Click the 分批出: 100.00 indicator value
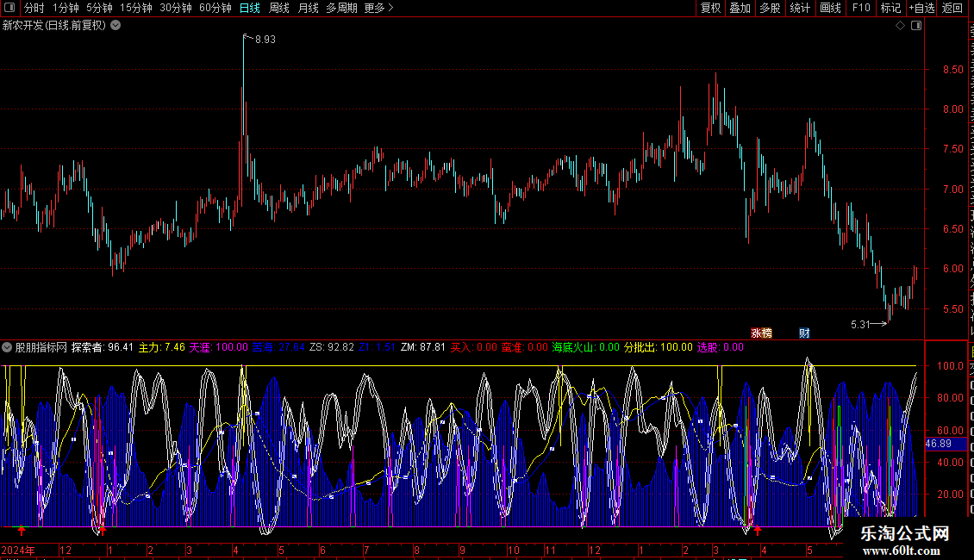The image size is (974, 560). pos(659,347)
